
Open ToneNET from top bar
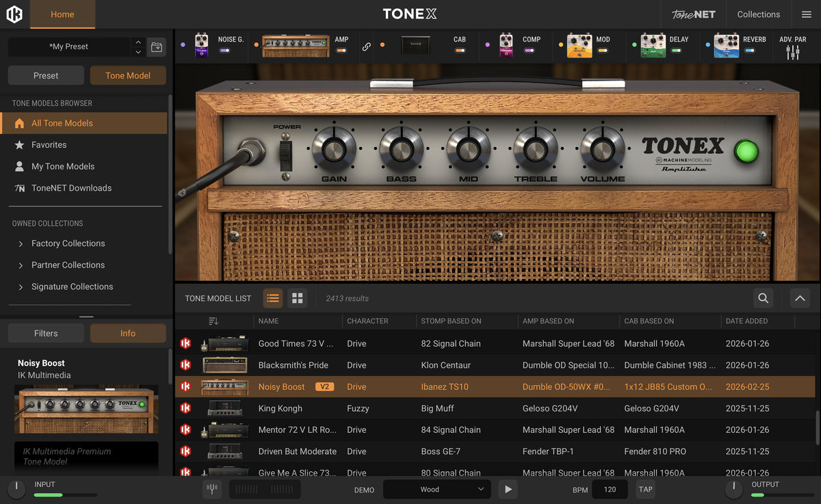693,14
